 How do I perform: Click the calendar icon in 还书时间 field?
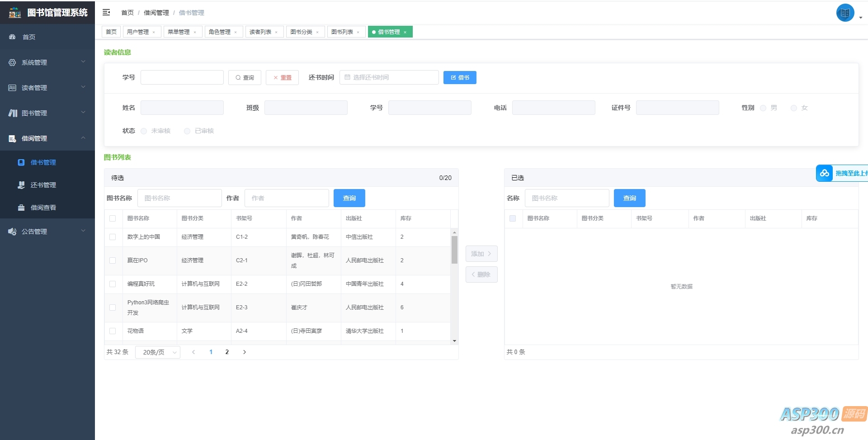[347, 77]
